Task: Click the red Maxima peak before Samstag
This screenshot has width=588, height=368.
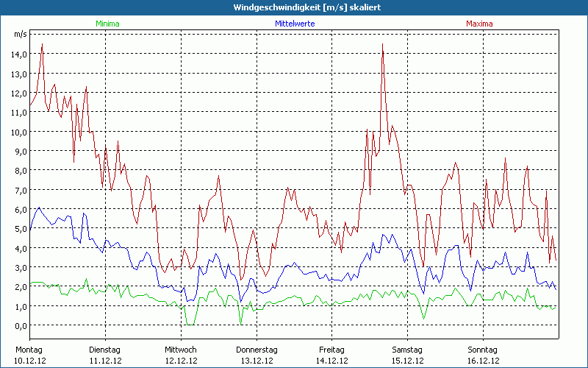Action: [382, 44]
